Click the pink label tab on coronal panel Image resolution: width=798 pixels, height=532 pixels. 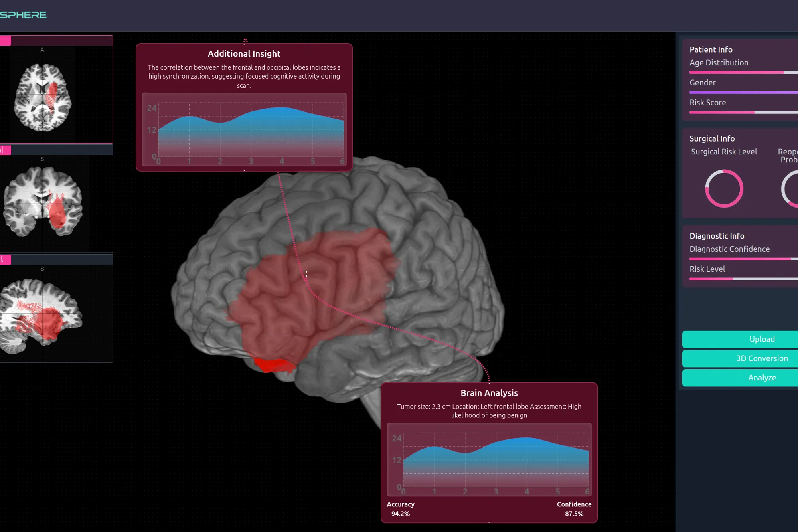(x=6, y=150)
